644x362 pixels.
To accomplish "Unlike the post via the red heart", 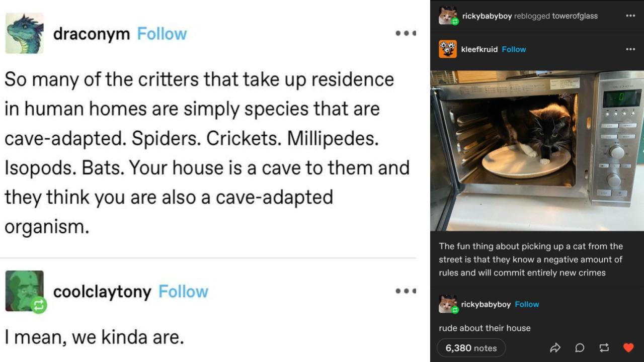I will [x=628, y=347].
